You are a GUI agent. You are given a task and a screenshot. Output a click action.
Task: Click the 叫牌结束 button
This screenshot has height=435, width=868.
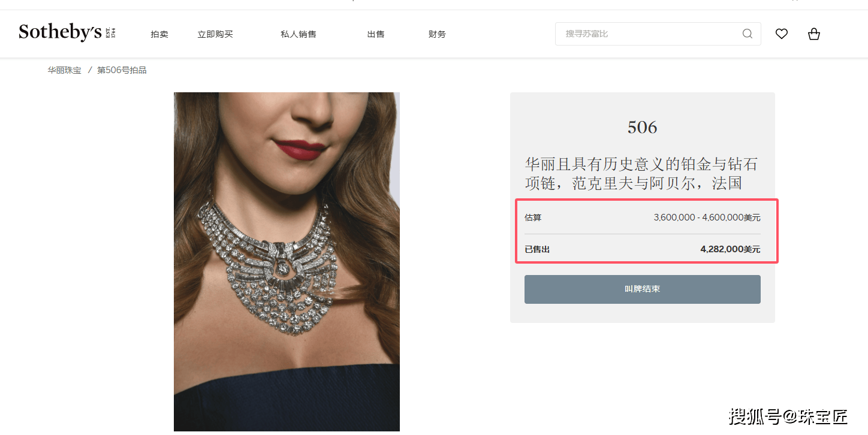(x=643, y=289)
